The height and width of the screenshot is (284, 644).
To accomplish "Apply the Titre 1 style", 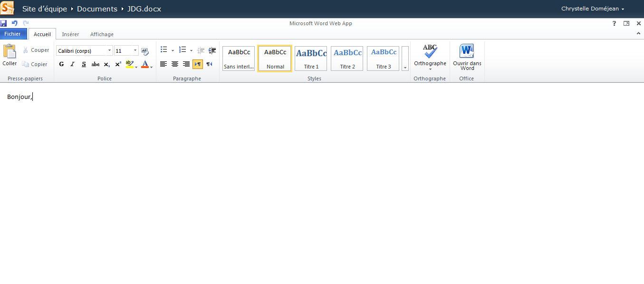I will (x=311, y=59).
